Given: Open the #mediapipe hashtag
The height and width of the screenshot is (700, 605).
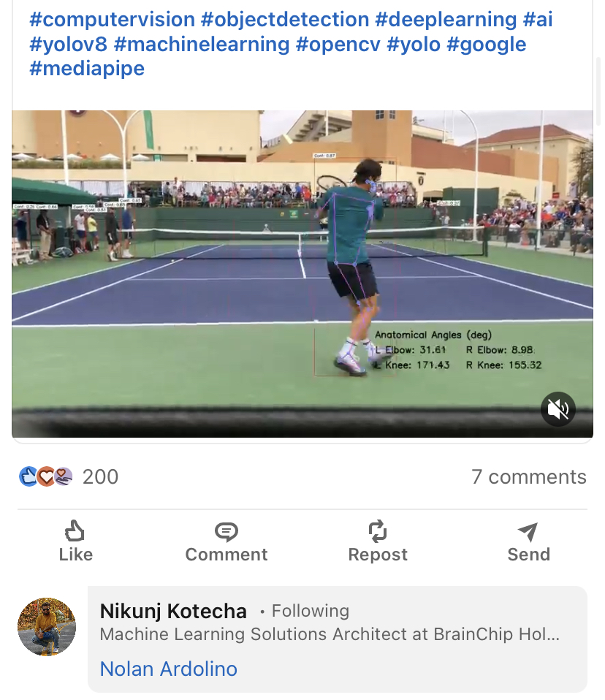Looking at the screenshot, I should (87, 69).
